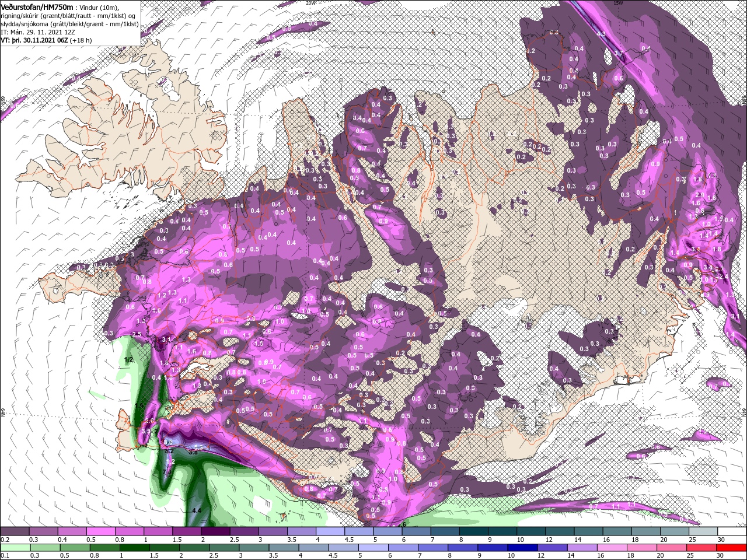Pick the 8–9 dark teal snow scale swatch

pos(474,531)
